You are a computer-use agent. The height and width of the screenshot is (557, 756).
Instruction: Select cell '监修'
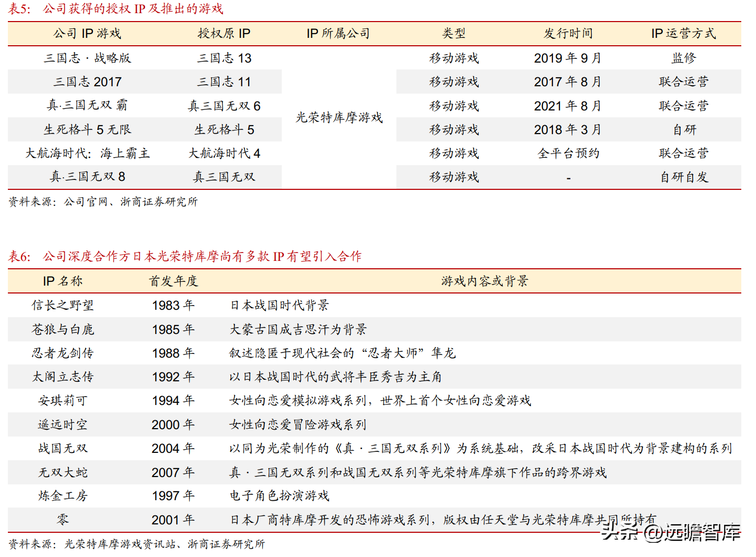(x=683, y=58)
